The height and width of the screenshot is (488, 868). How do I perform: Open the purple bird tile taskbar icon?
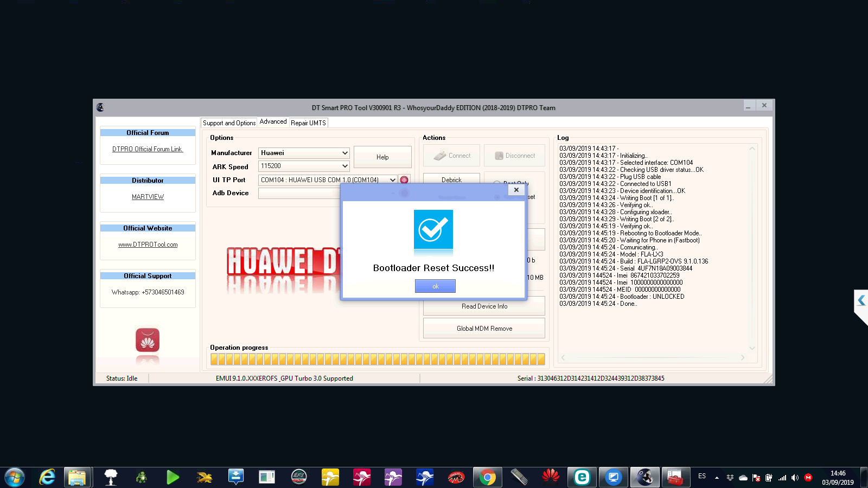(x=393, y=477)
